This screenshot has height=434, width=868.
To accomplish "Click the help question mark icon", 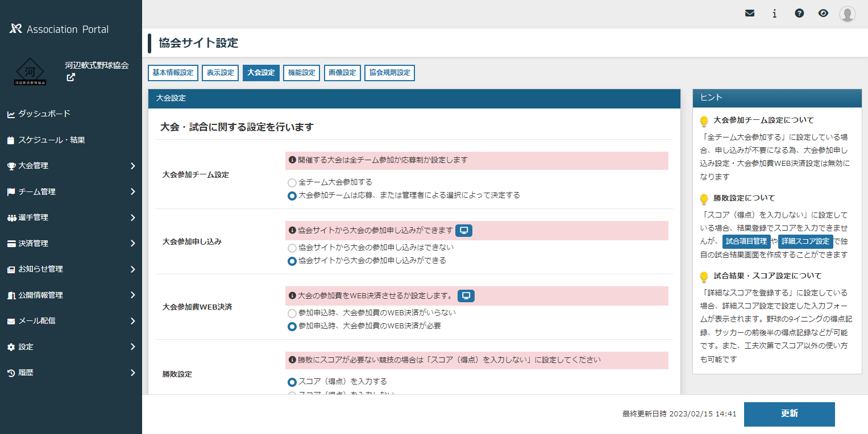I will 799,12.
